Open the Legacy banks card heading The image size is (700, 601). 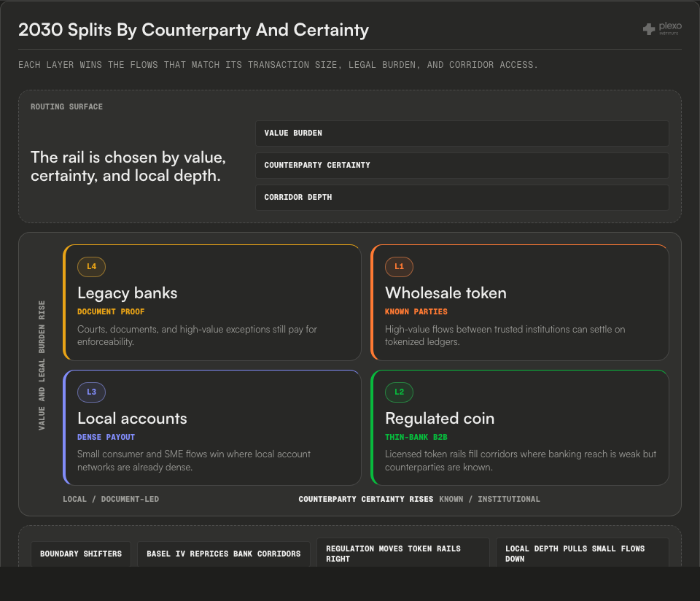127,293
